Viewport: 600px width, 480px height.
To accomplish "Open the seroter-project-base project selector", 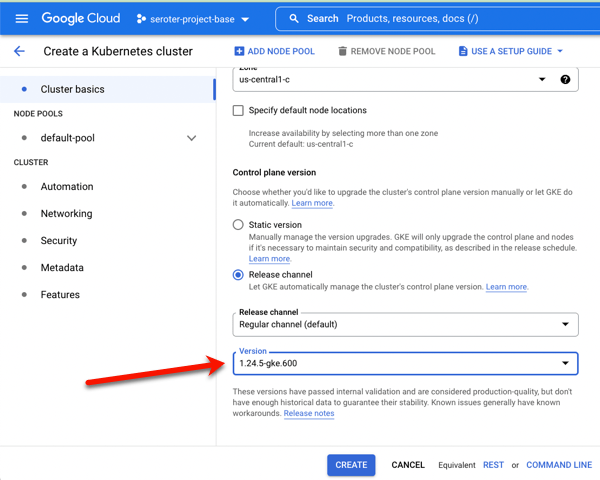I will [x=193, y=18].
